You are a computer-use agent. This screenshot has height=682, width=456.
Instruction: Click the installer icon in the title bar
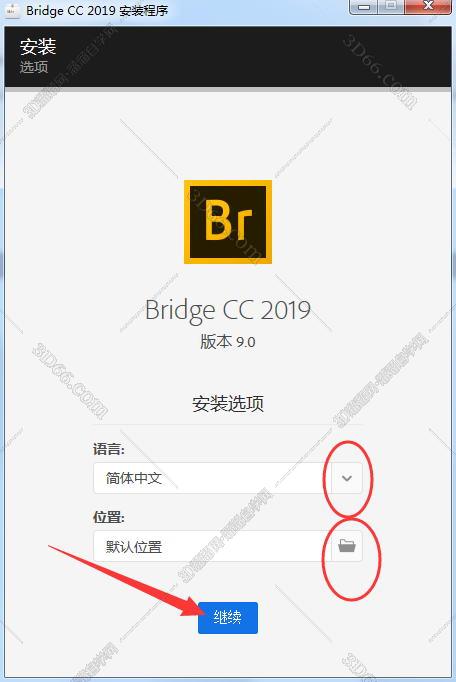click(x=12, y=10)
